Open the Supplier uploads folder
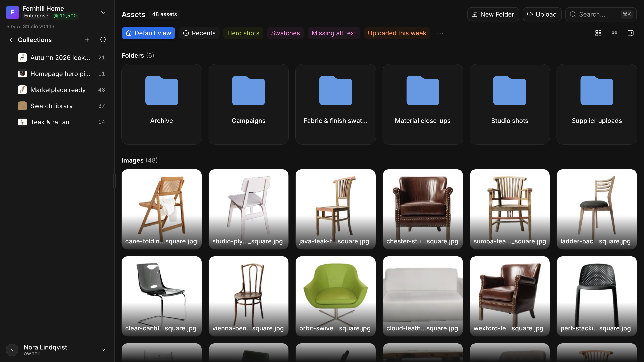Viewport: 644px width, 362px height. click(x=596, y=104)
